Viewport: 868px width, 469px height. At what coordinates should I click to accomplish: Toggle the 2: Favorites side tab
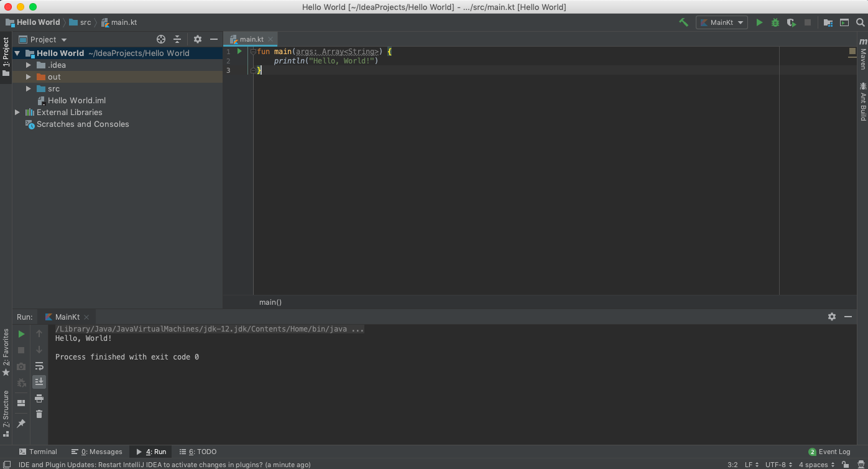point(6,353)
